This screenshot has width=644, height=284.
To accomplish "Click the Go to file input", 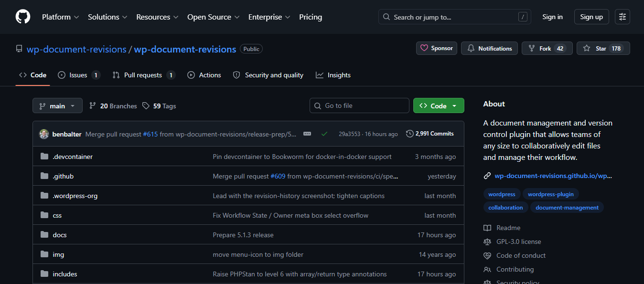I will click(359, 105).
